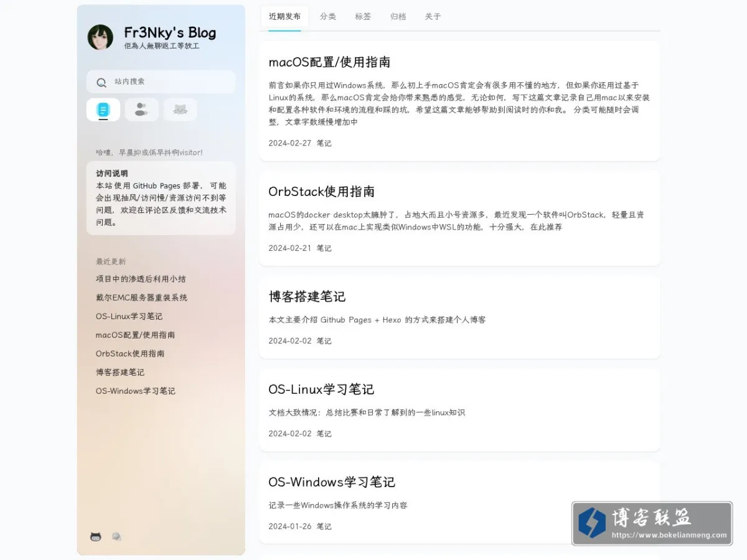
Task: Open the Fr3Nky's Blog title link
Action: (170, 32)
